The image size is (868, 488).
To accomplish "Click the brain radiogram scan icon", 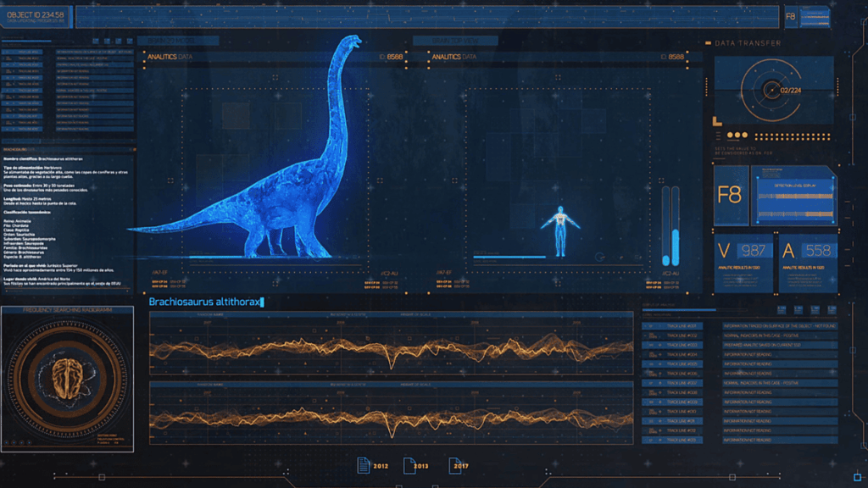I will (x=67, y=380).
